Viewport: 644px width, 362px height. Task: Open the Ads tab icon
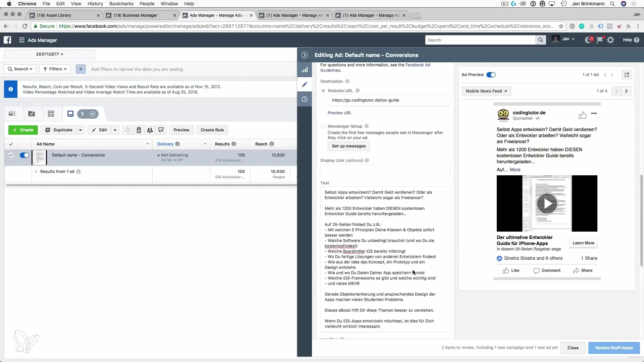tap(70, 114)
